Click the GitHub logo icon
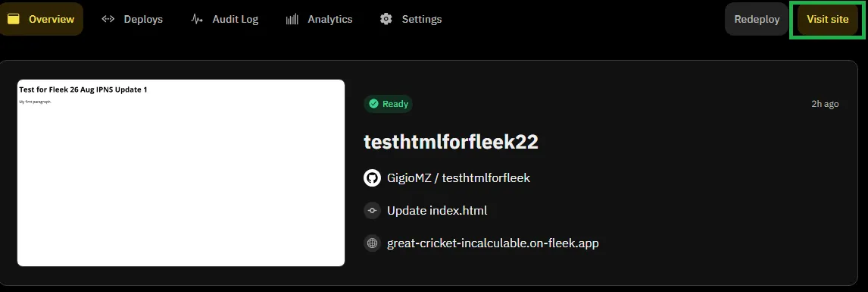 pos(372,178)
